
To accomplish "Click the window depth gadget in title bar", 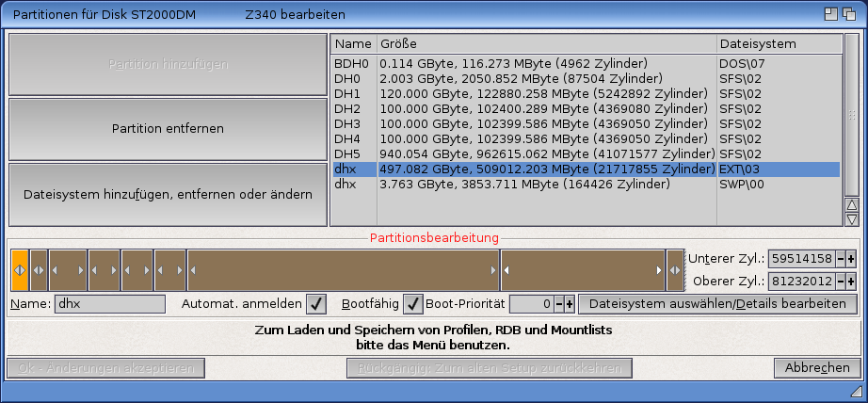I will coord(850,15).
